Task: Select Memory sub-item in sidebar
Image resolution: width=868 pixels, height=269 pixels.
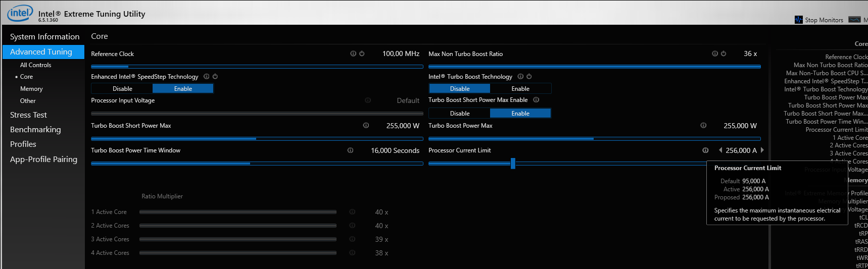Action: click(x=31, y=89)
